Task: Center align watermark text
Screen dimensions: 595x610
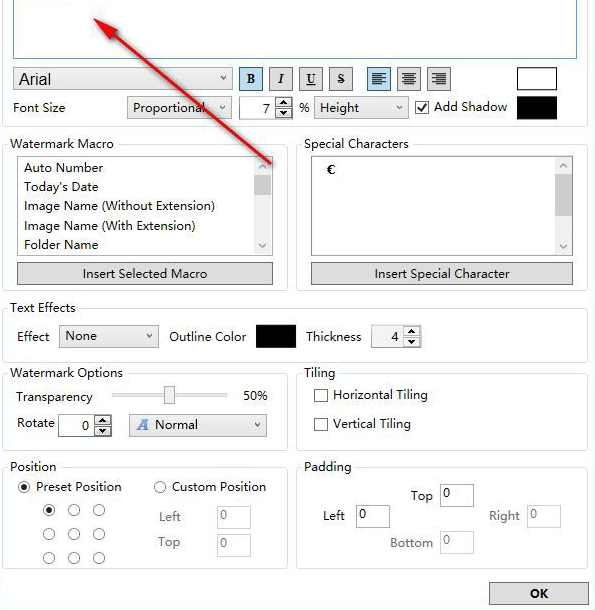Action: click(x=409, y=79)
